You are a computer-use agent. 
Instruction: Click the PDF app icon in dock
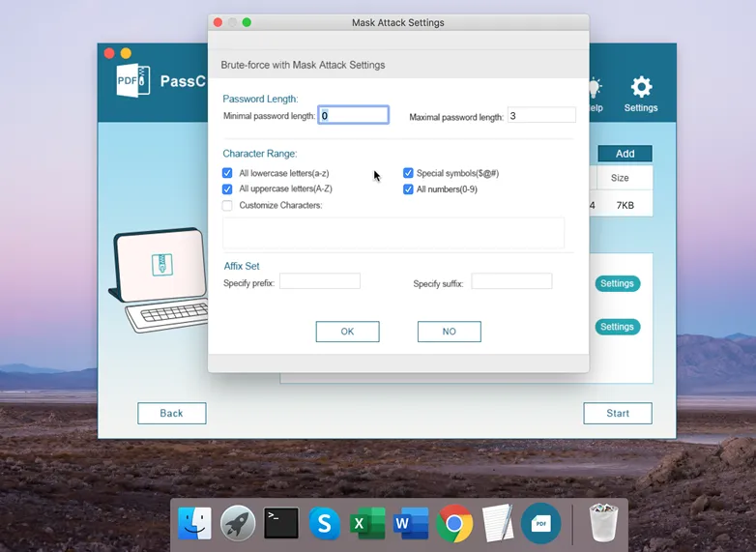point(541,524)
